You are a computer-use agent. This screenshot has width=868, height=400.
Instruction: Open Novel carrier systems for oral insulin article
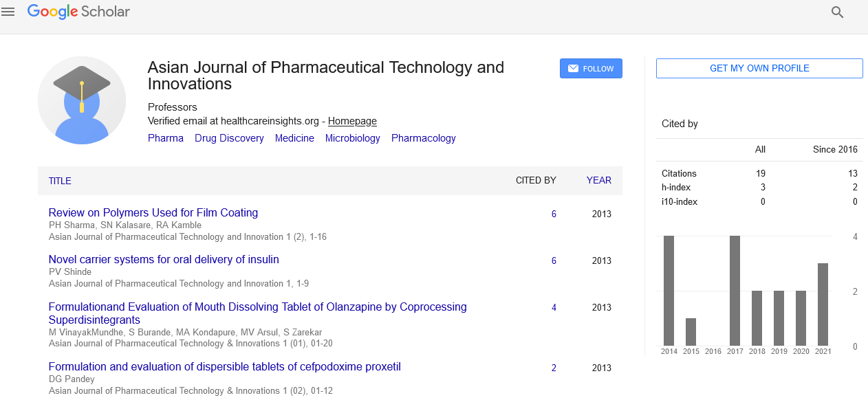click(x=164, y=260)
